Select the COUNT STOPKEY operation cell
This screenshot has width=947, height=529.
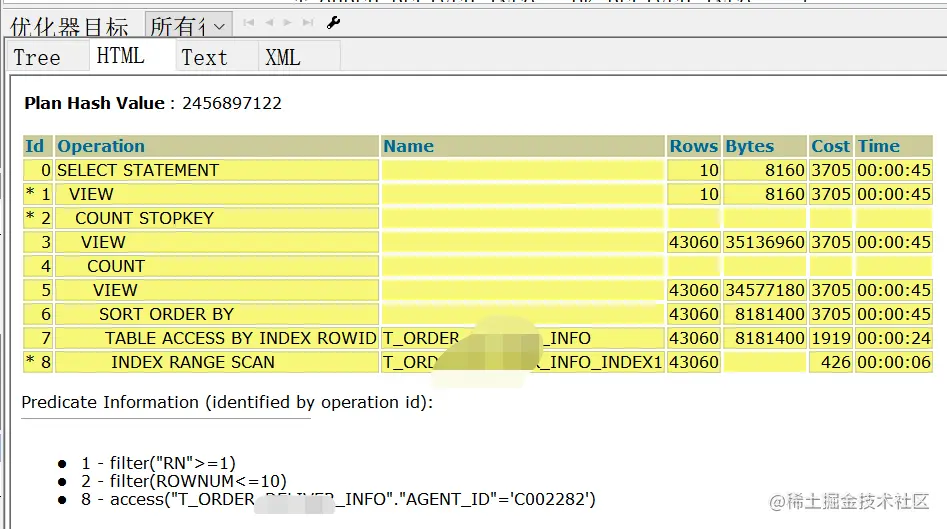click(x=217, y=218)
